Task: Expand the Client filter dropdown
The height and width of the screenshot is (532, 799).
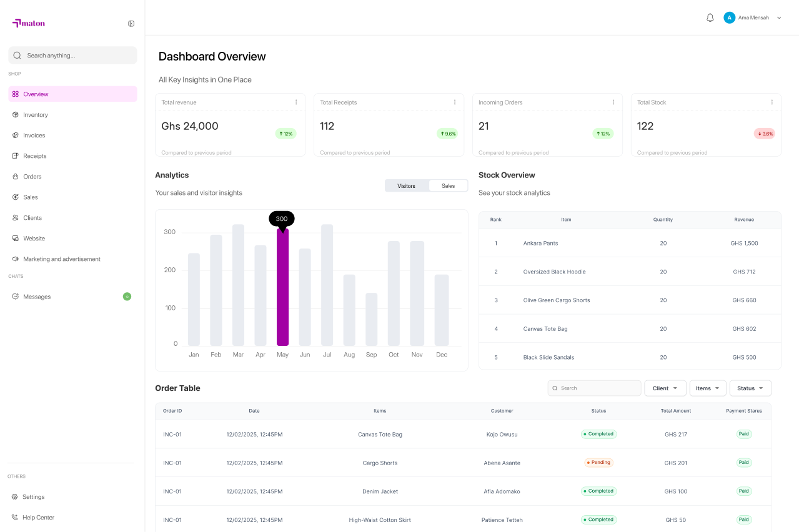Action: tap(665, 388)
